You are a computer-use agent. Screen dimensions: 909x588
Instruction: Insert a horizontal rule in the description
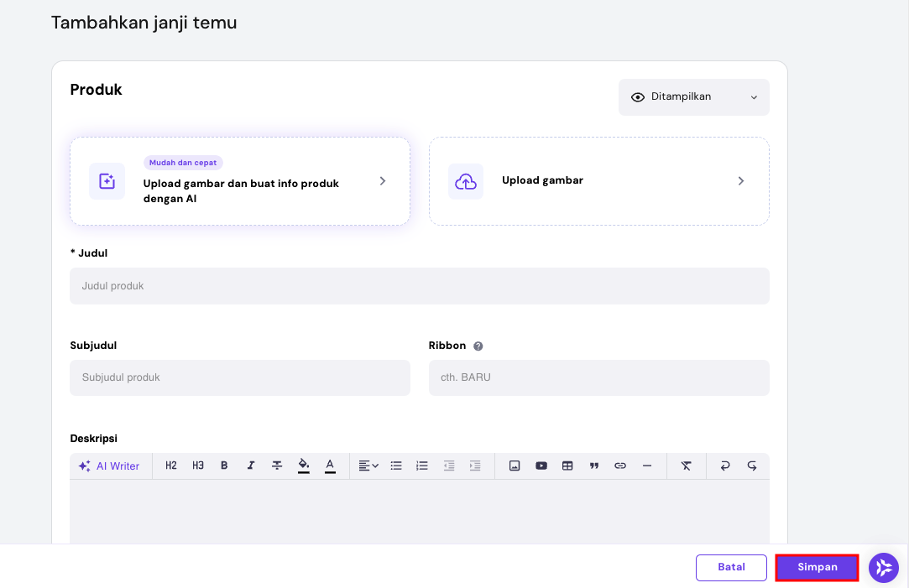[x=646, y=466]
